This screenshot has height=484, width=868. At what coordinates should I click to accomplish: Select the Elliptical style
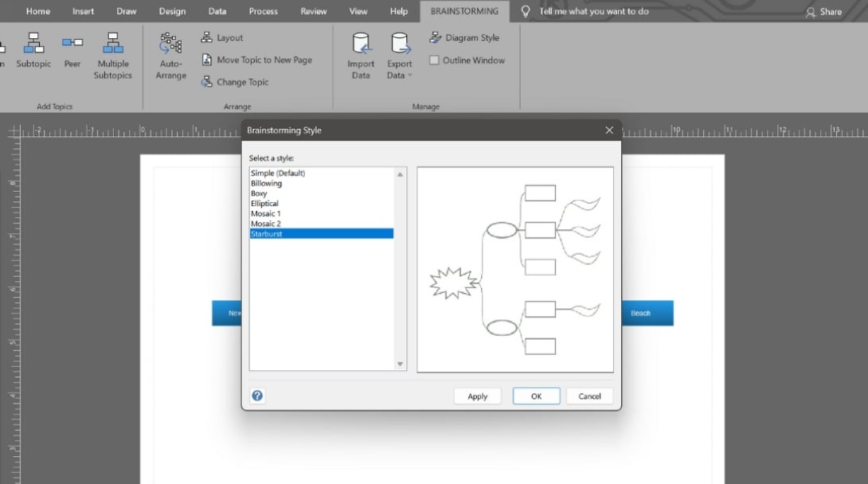tap(322, 203)
